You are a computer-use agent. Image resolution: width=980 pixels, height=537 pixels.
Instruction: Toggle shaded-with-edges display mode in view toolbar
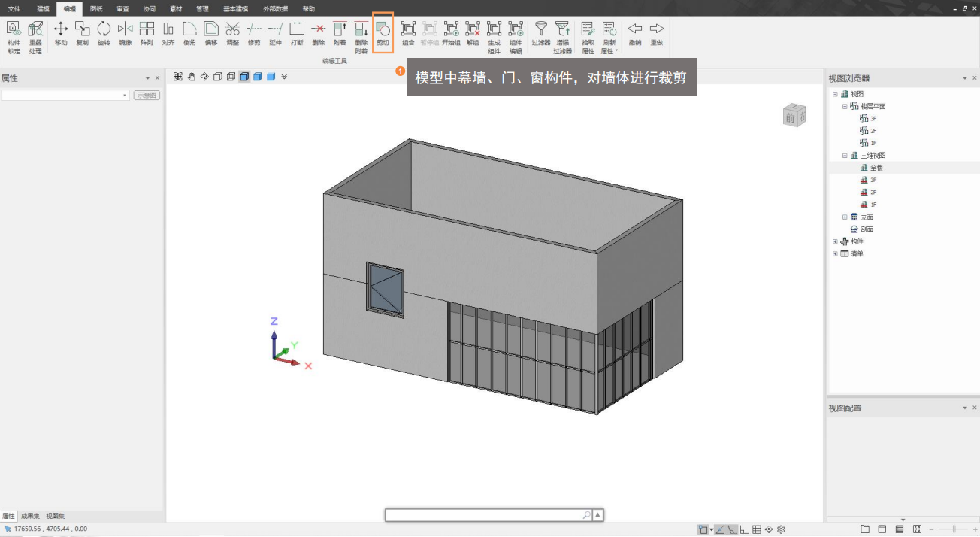pos(245,77)
